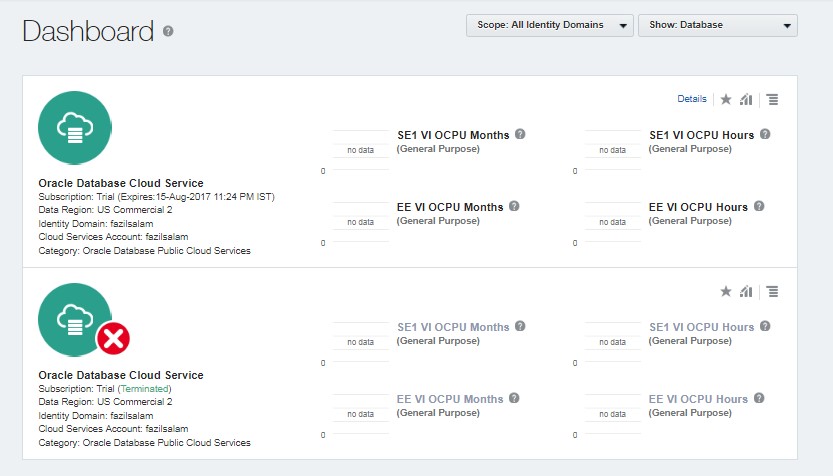This screenshot has height=476, width=833.
Task: Open the Scope: All Identity Domains dropdown
Action: (x=550, y=25)
